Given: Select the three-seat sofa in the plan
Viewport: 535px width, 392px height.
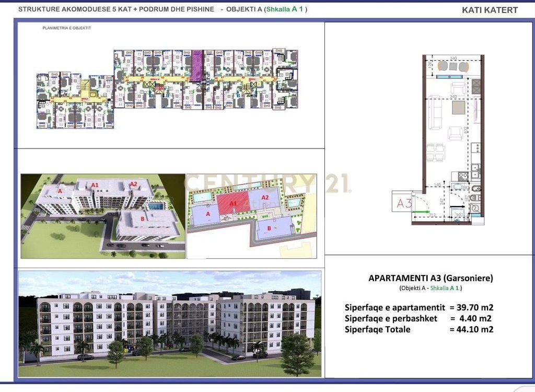Looking at the screenshot, I should [x=434, y=112].
